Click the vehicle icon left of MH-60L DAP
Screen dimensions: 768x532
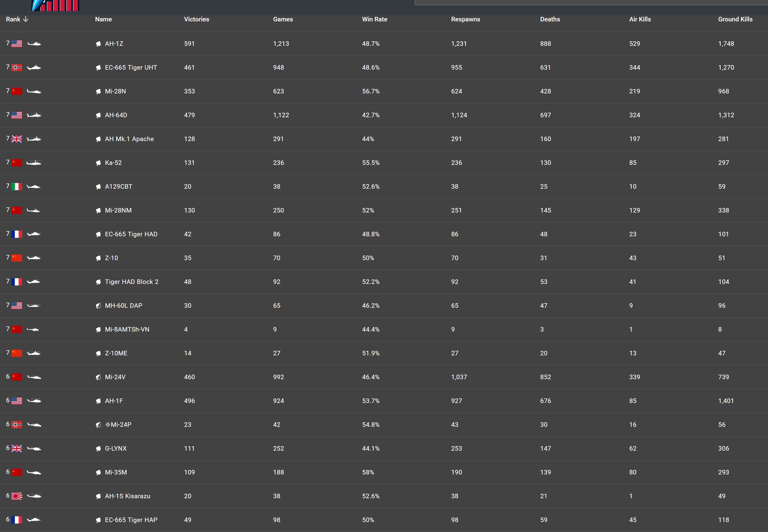coord(98,306)
